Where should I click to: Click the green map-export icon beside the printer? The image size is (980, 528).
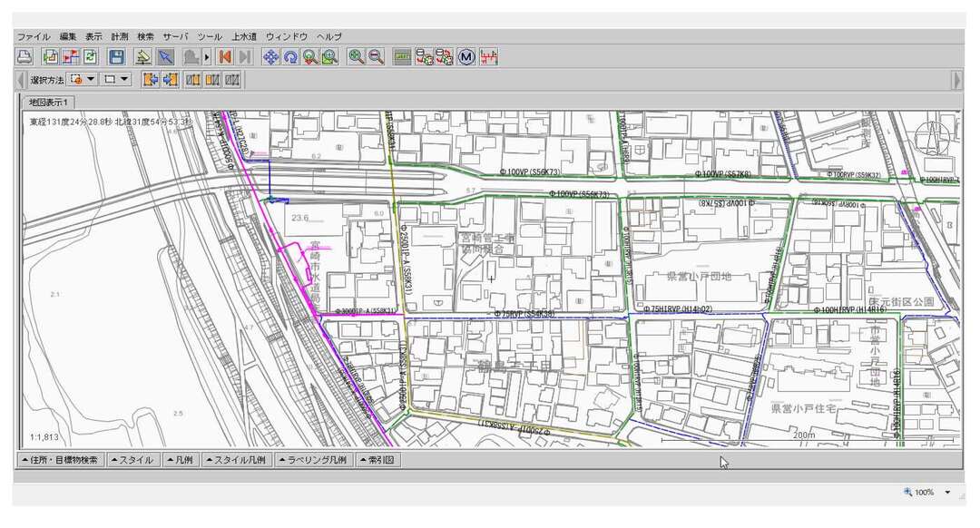pyautogui.click(x=51, y=57)
